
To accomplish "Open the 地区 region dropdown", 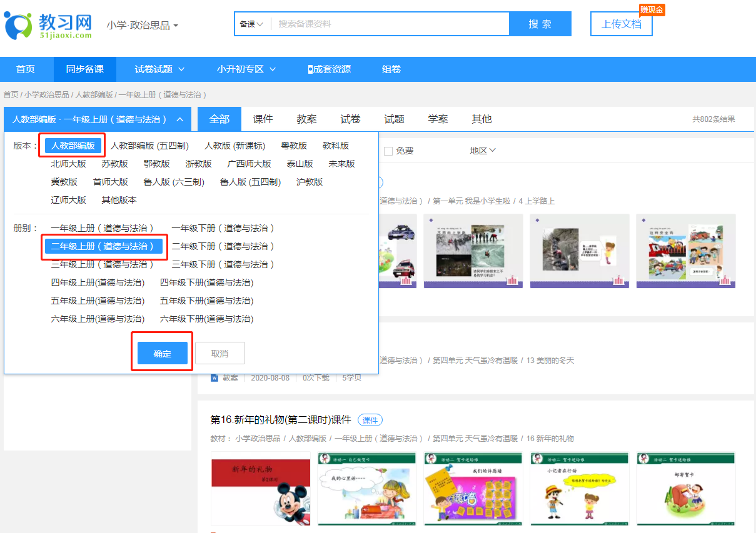I will point(483,151).
